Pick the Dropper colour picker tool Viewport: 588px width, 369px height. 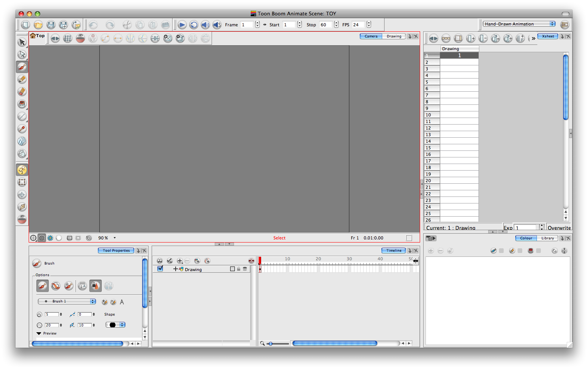point(22,129)
